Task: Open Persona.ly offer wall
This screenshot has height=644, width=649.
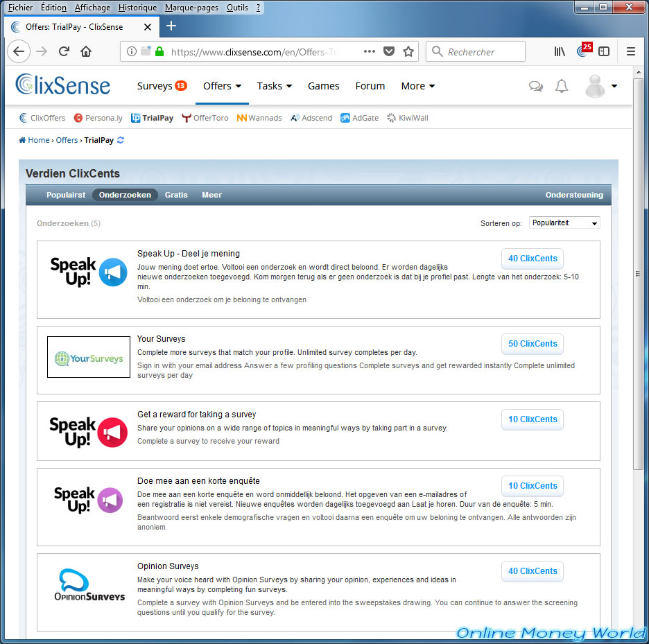Action: [98, 118]
